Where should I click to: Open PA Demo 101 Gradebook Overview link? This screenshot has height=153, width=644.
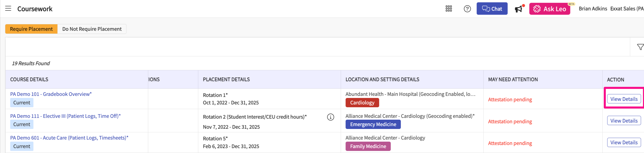[x=51, y=94]
